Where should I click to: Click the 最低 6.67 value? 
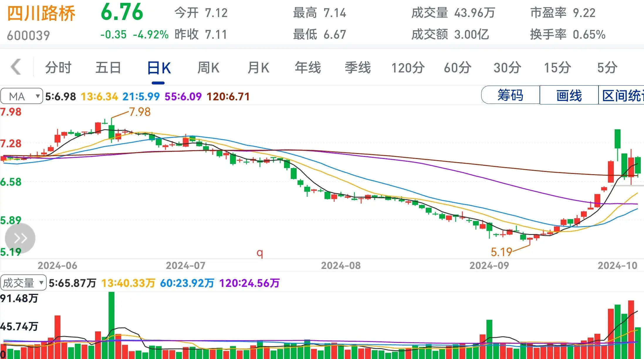point(320,35)
